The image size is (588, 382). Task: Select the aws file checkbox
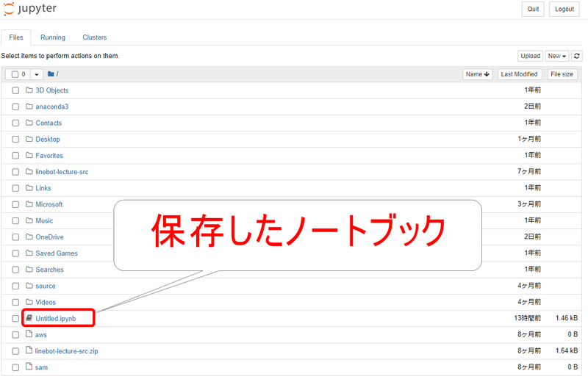point(15,335)
